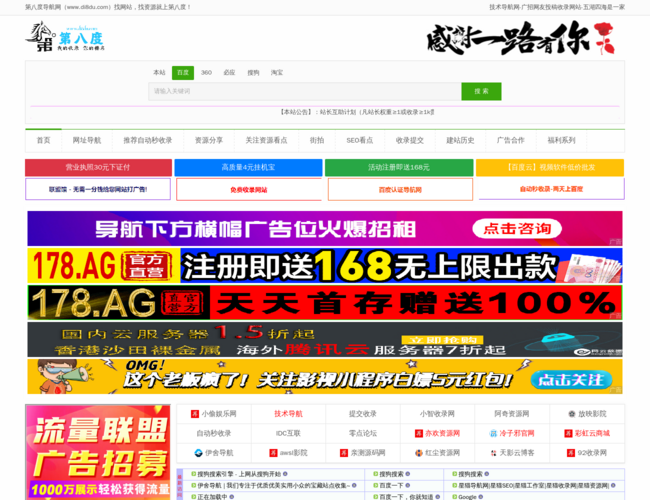
Task: Click the 零点论坛 link
Action: (363, 433)
